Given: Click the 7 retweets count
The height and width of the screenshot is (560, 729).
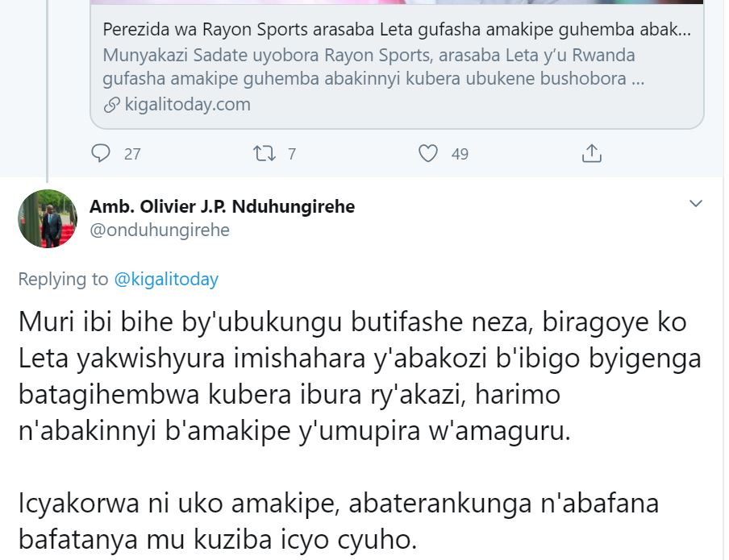Looking at the screenshot, I should (292, 154).
